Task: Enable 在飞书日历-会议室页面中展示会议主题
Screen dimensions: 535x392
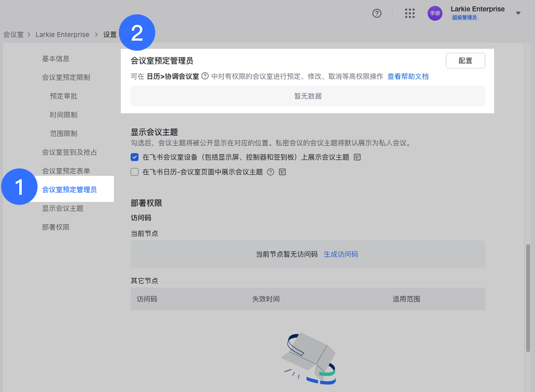Action: click(x=134, y=172)
